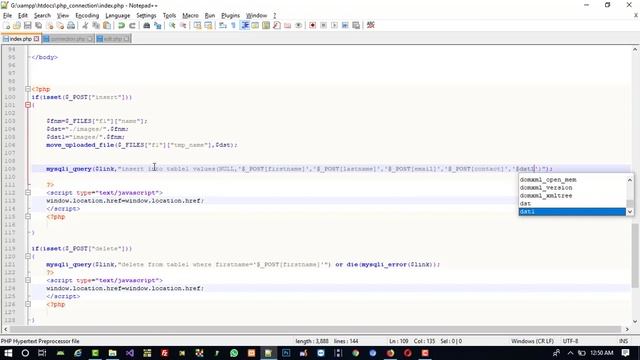The width and height of the screenshot is (640, 360).
Task: Click the autocomplete list scrollbar thumb
Action: click(630, 203)
